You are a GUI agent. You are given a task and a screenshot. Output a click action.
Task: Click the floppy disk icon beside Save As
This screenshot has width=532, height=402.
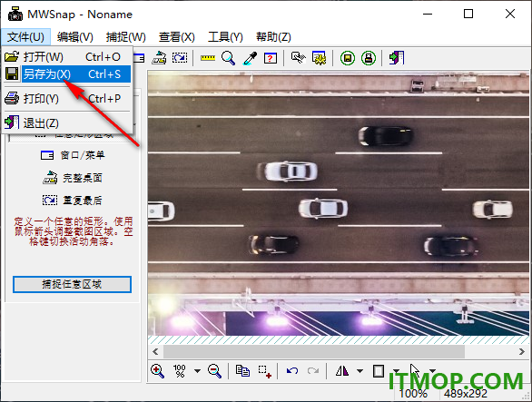click(12, 74)
